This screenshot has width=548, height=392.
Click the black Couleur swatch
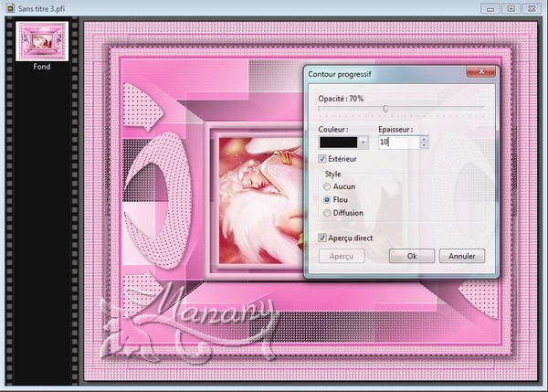[338, 143]
